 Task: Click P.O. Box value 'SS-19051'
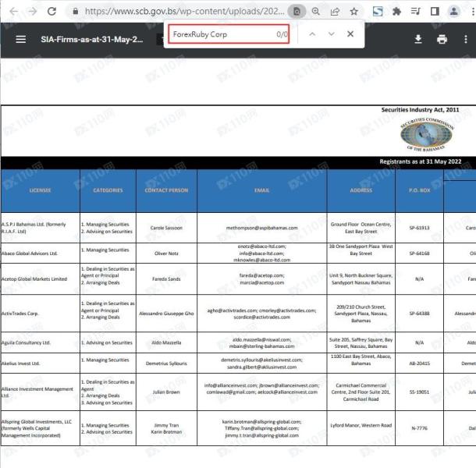point(420,392)
